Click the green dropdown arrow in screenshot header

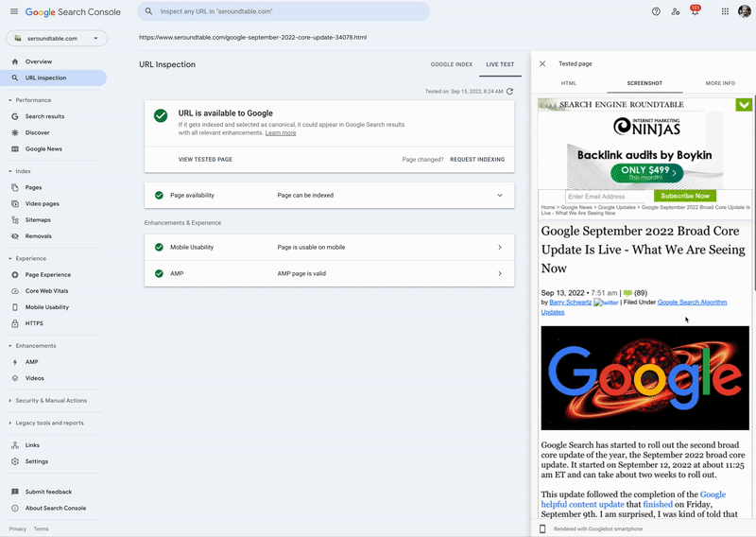coord(744,105)
